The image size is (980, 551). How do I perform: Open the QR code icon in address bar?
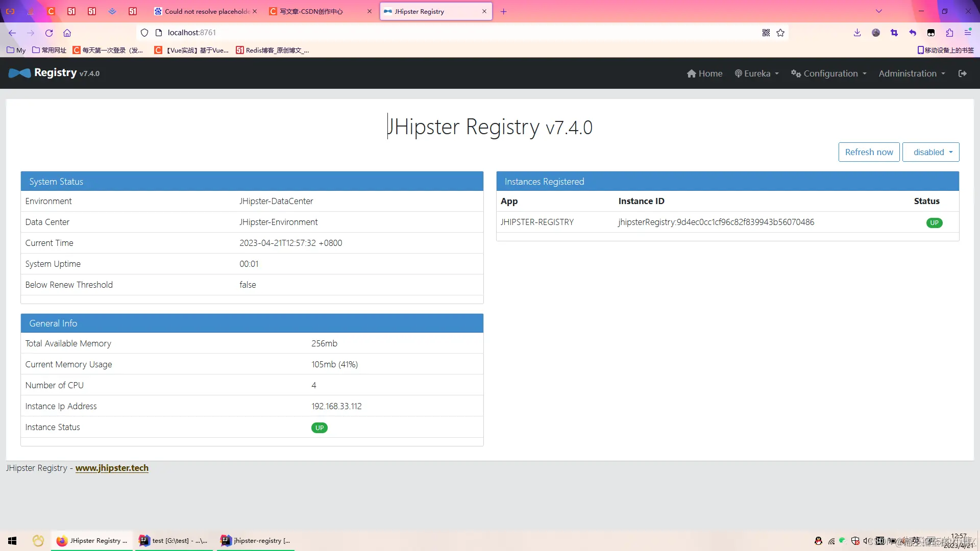(x=766, y=33)
